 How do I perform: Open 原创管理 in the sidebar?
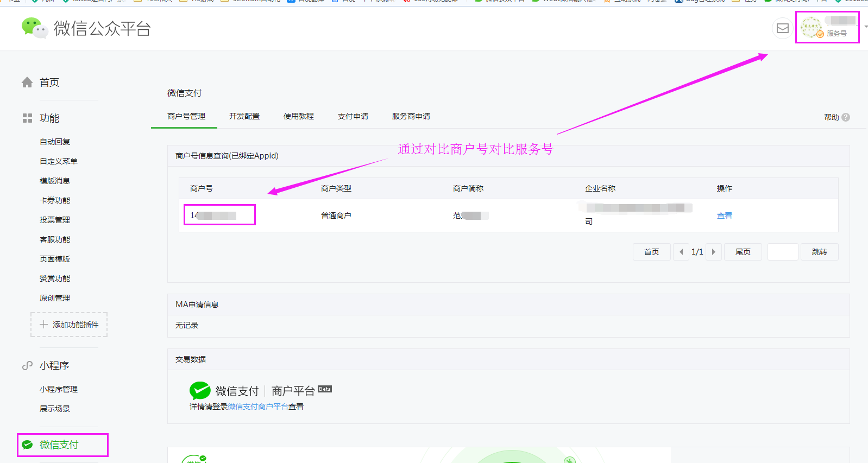pyautogui.click(x=55, y=298)
